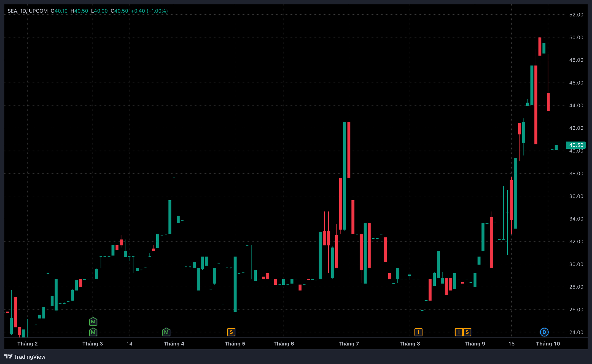Click the 52.00 price axis label
592x364 pixels.
[x=576, y=15]
